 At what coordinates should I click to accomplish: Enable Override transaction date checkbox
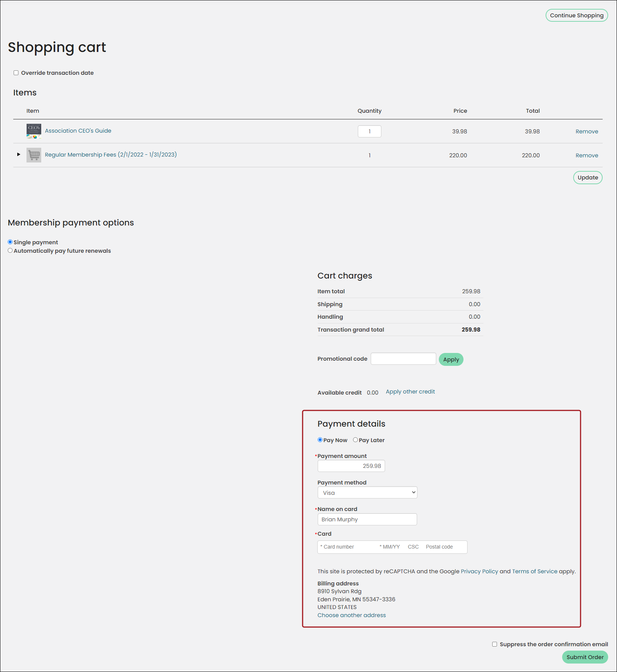click(16, 73)
